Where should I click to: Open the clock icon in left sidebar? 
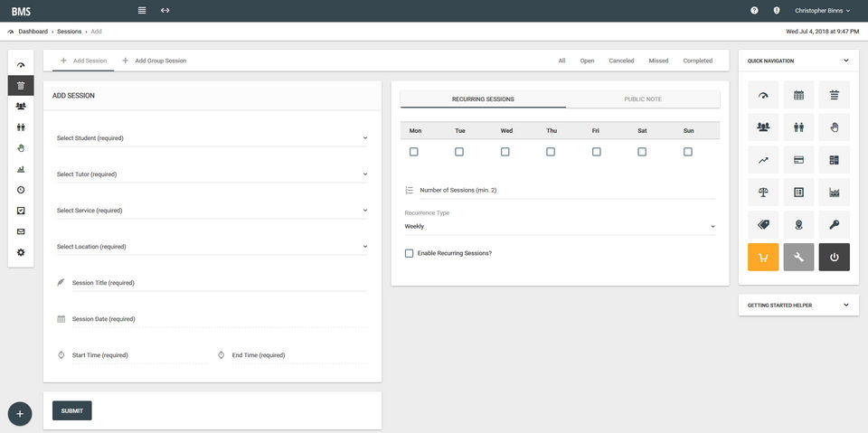21,190
